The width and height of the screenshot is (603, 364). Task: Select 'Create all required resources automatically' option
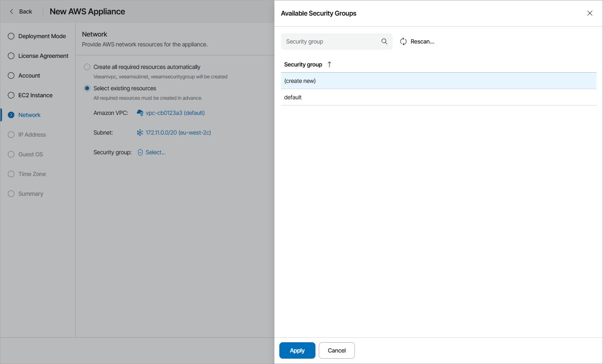pos(87,67)
